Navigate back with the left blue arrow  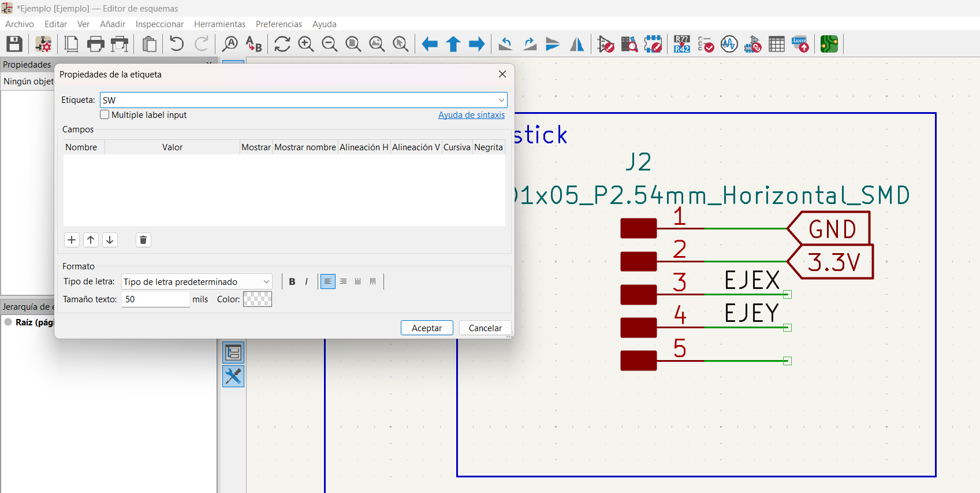coord(430,44)
